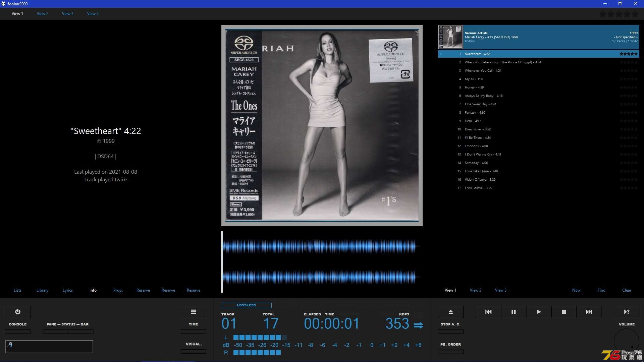
Task: Select track 'My All - 3:50'
Action: (538, 79)
